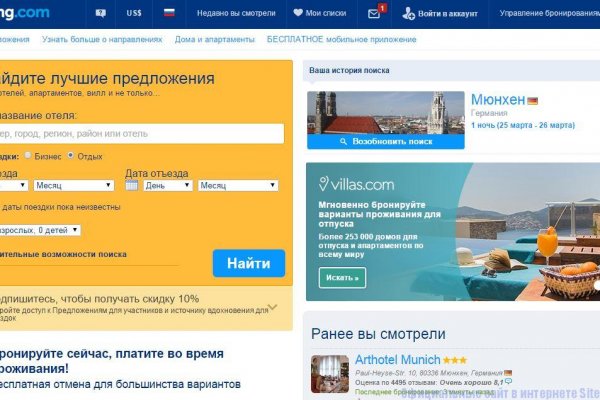Select the Бизнес radio button

[28, 155]
